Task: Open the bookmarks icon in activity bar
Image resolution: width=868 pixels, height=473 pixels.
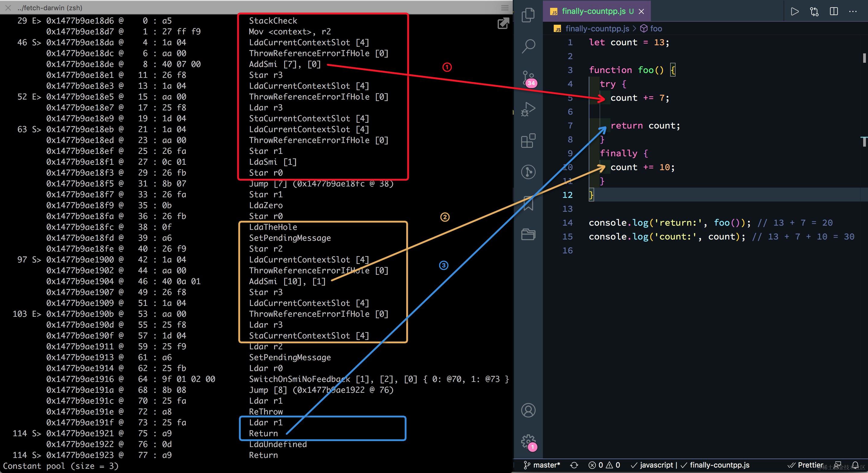Action: [x=528, y=203]
